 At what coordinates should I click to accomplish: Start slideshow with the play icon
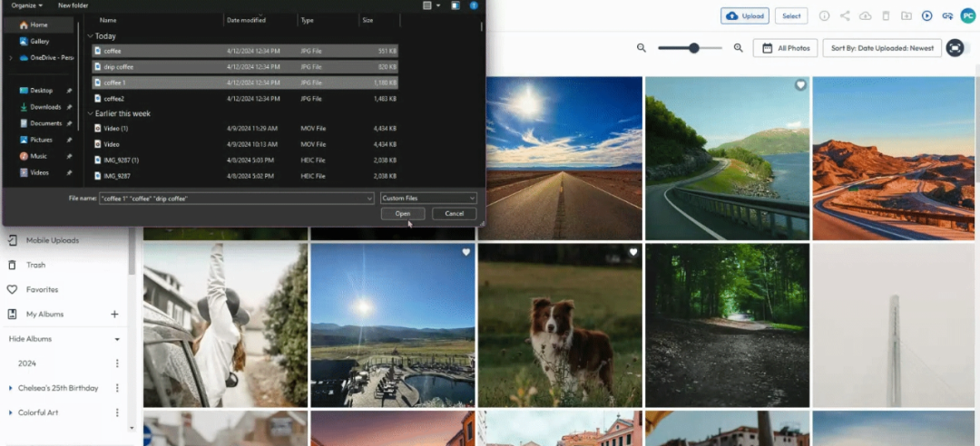(x=926, y=15)
